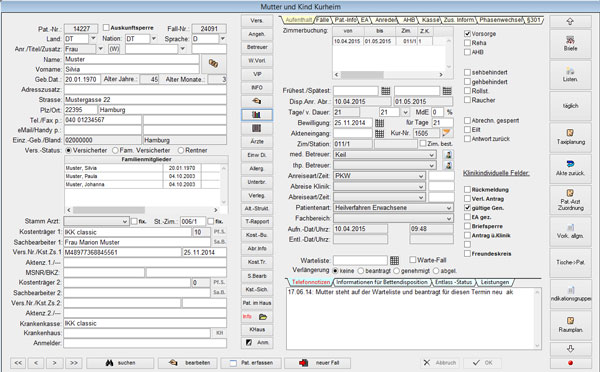Viewport: 600px width, 372px height.
Task: Check the Warte-Fall checkbox
Action: pyautogui.click(x=412, y=260)
